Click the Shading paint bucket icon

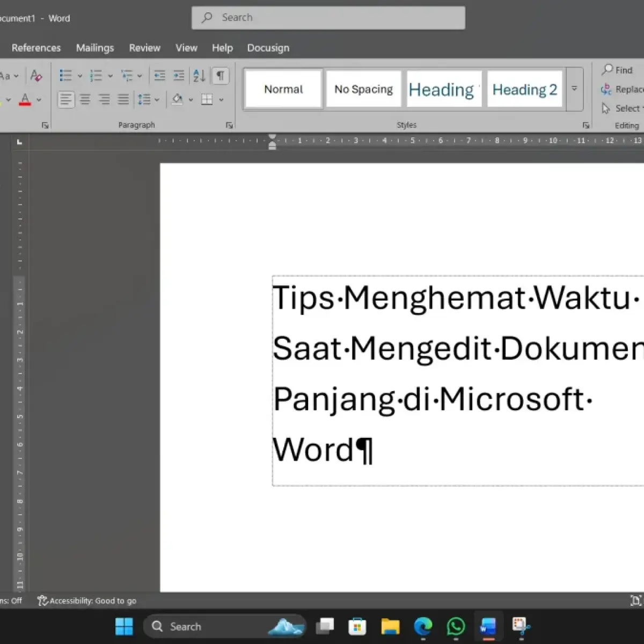tap(177, 99)
